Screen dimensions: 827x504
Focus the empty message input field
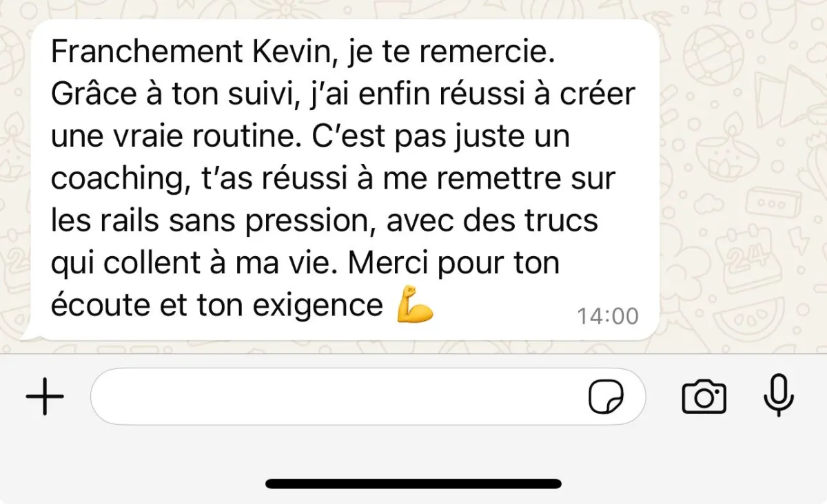368,397
